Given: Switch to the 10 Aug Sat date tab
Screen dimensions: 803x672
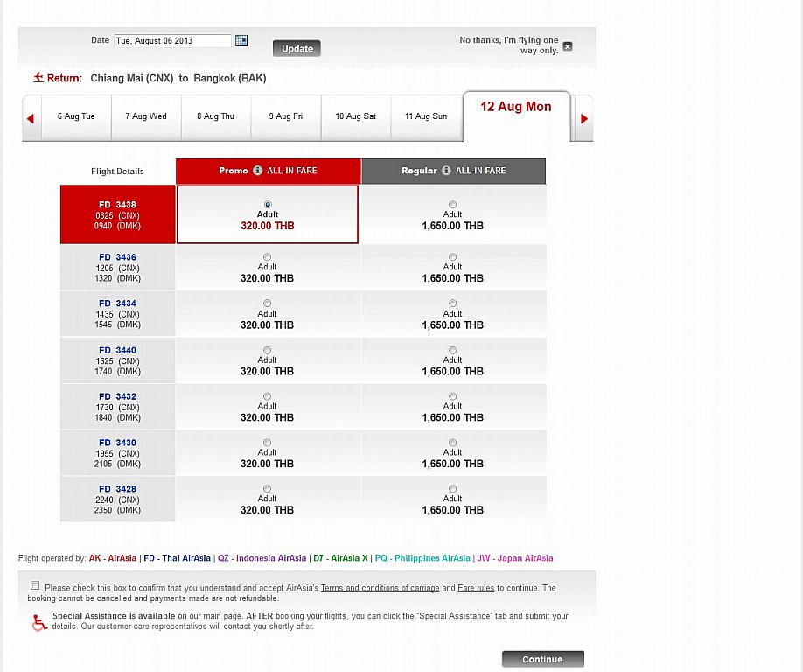Looking at the screenshot, I should tap(355, 116).
